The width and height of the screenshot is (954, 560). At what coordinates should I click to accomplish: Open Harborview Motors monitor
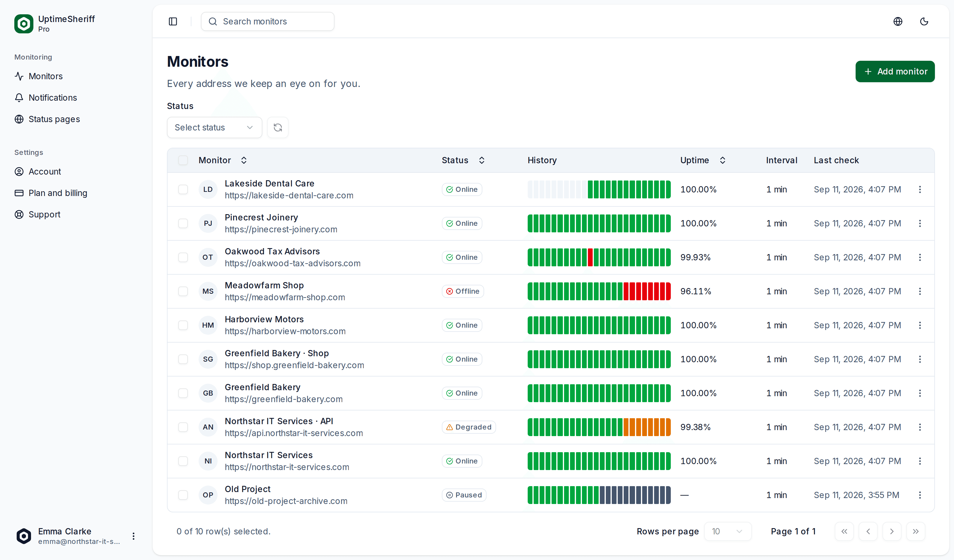264,319
